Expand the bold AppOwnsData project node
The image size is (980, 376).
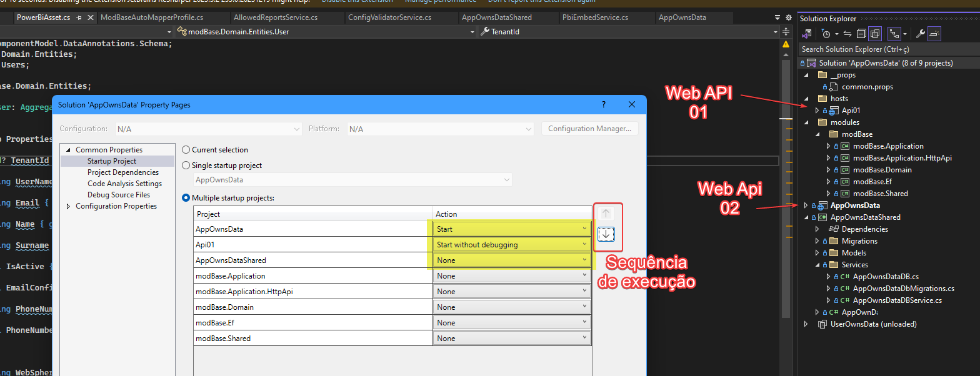(x=806, y=205)
